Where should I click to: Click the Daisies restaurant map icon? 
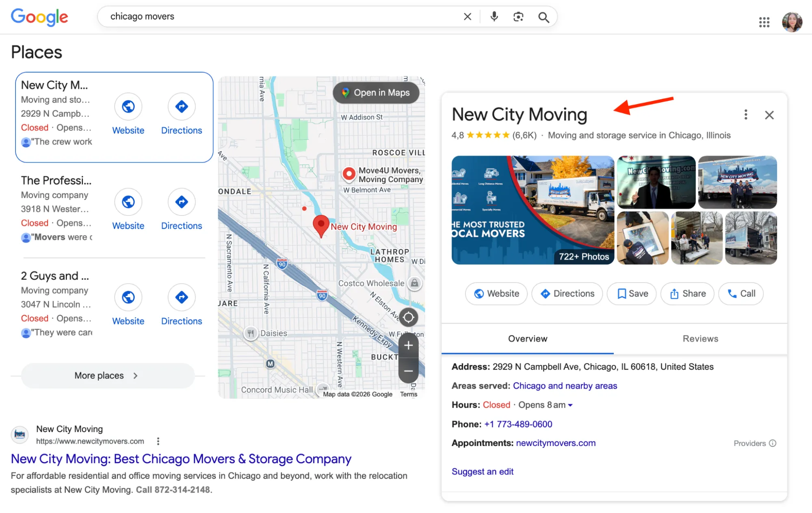coord(251,333)
